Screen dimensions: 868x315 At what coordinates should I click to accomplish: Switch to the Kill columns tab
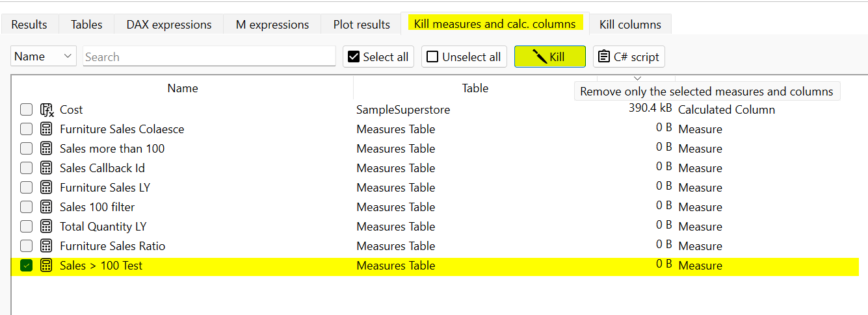(x=630, y=25)
